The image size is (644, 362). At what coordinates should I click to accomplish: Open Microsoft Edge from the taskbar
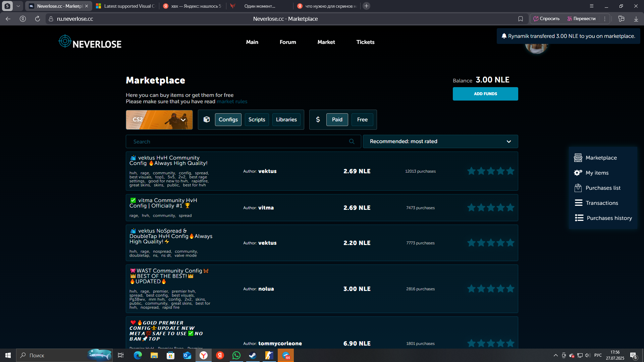138,355
